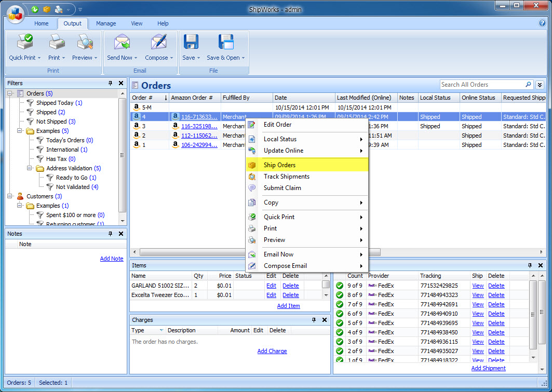Open the Type column dropdown in Charges

click(x=161, y=330)
